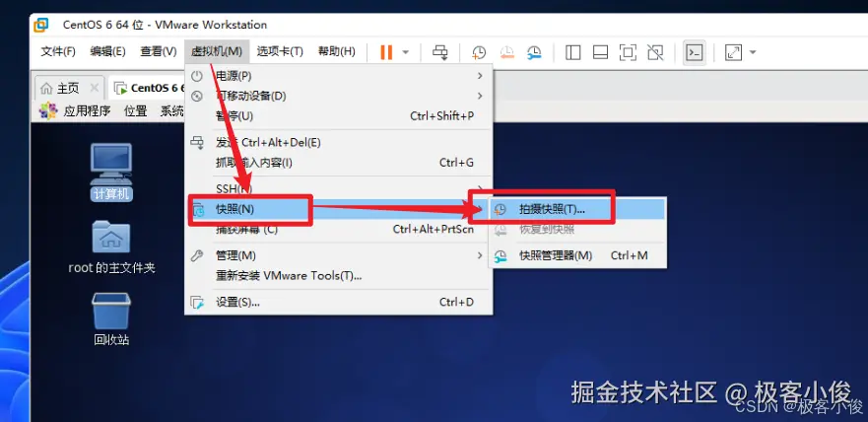This screenshot has width=868, height=422.
Task: Click the GNOME foot icon beside 应用程序
Action: coord(48,110)
